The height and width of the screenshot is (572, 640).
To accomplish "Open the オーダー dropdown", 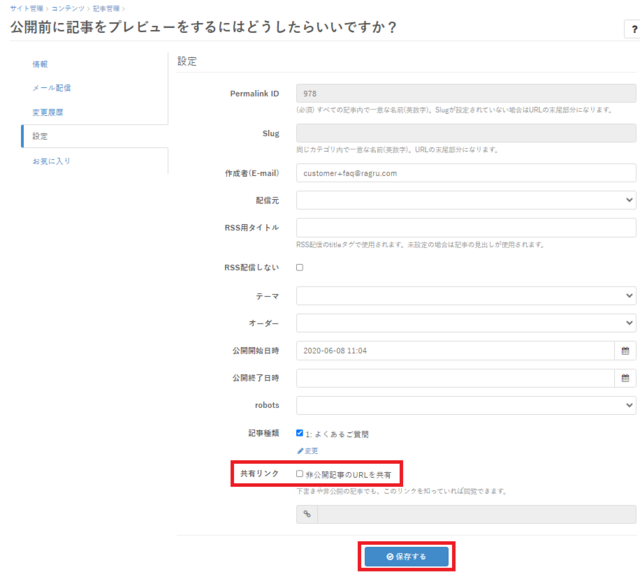I will (466, 323).
